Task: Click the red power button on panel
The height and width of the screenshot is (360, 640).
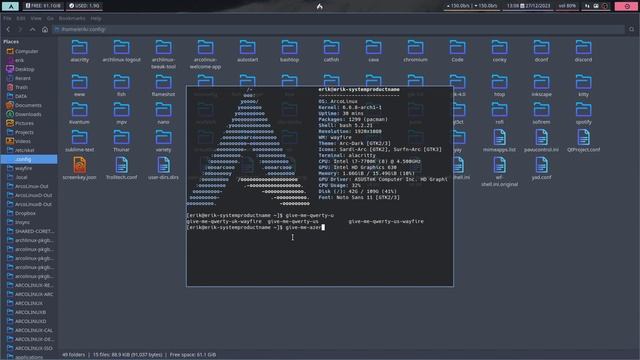Action: pyautogui.click(x=627, y=6)
